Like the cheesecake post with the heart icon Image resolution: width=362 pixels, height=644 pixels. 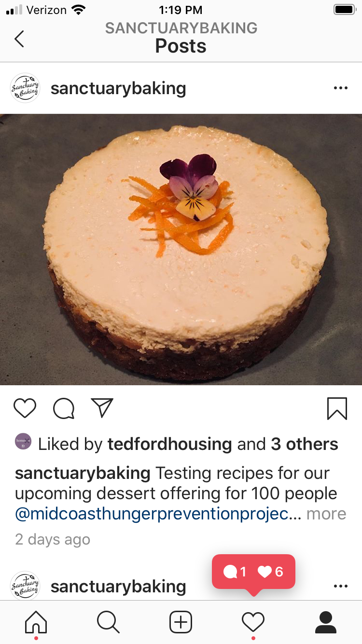[x=25, y=408]
